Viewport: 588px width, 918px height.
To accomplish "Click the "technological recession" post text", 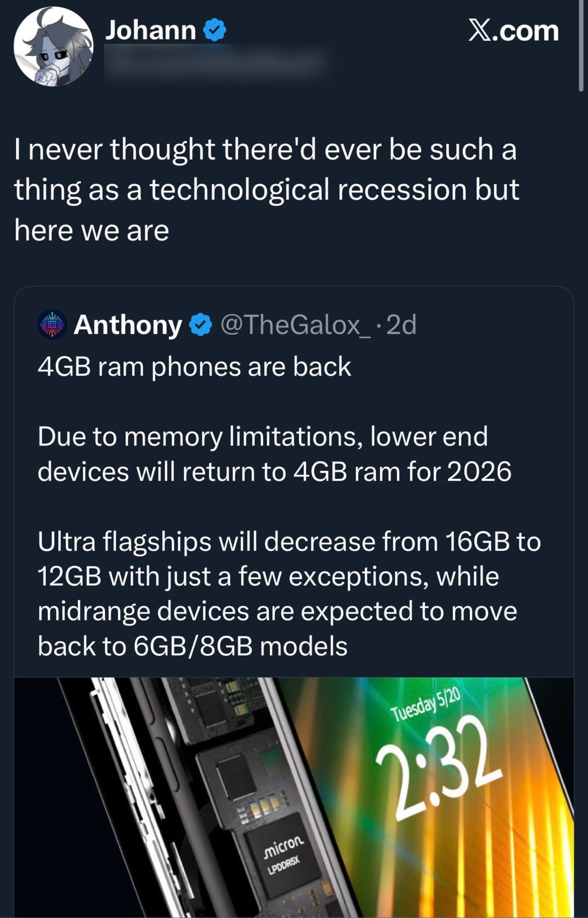I will pyautogui.click(x=266, y=189).
